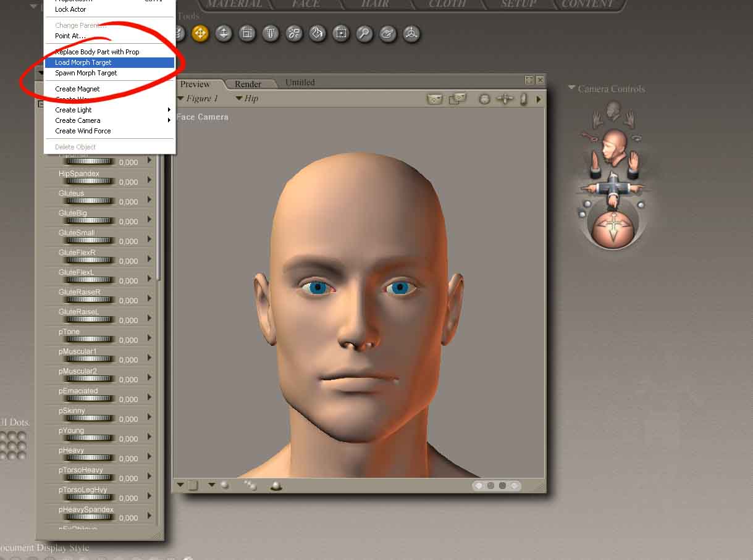Viewport: 753px width, 560px height.
Task: Choose Create Wind Force menu entry
Action: tap(110, 131)
